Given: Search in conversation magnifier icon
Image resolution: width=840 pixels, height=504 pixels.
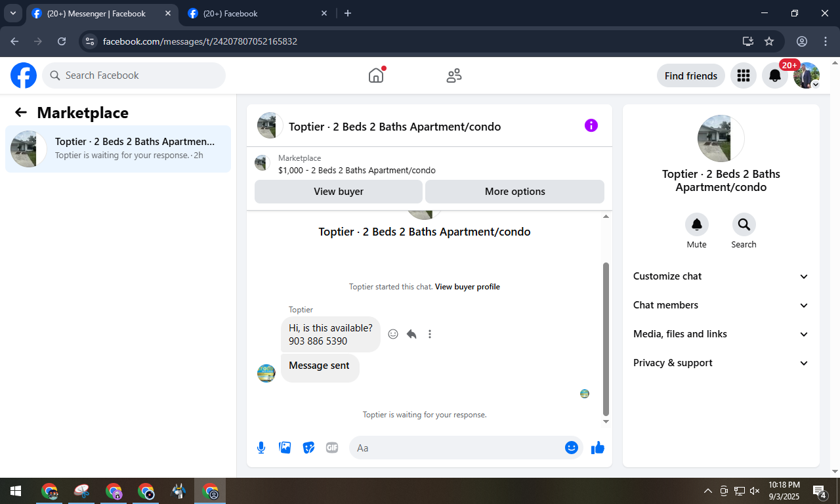Looking at the screenshot, I should [x=744, y=224].
